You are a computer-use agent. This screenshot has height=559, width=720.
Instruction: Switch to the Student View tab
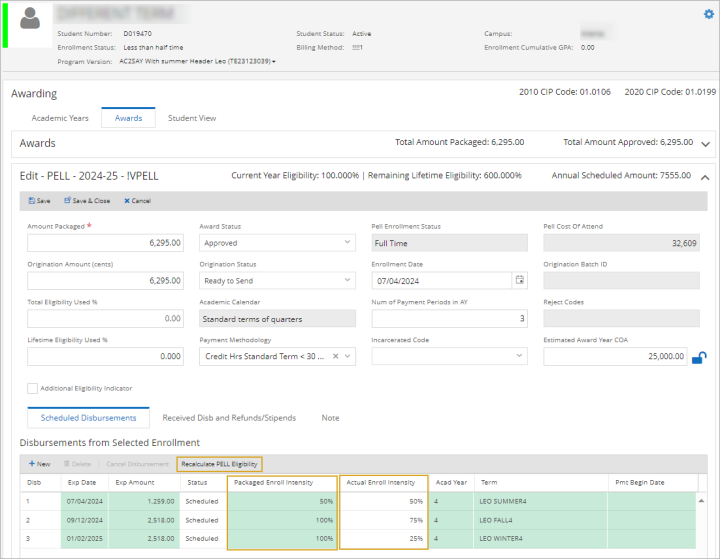click(x=192, y=118)
